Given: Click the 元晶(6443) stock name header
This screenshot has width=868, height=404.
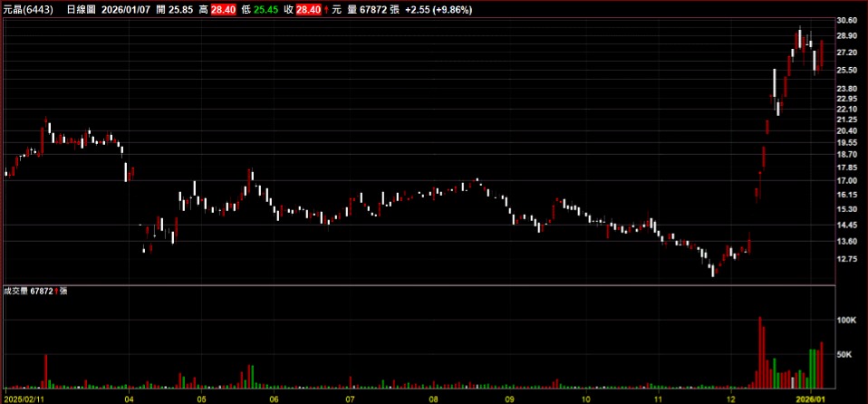Looking at the screenshot, I should pos(28,9).
